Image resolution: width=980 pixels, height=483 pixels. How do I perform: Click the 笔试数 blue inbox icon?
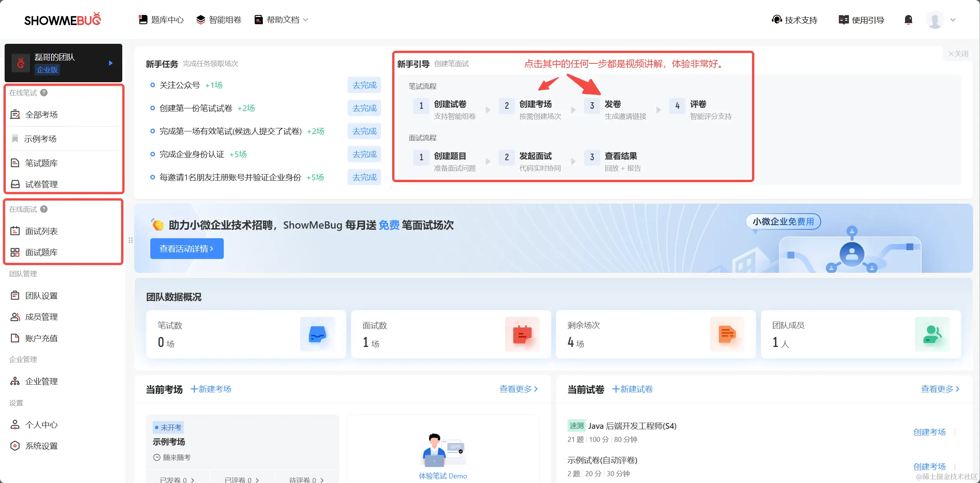(x=317, y=334)
